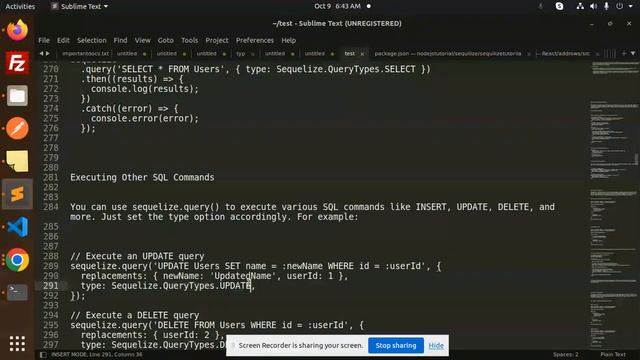Viewport: 640px width, 360px height.
Task: Add a new tab with plus icon
Action: pyautogui.click(x=624, y=53)
